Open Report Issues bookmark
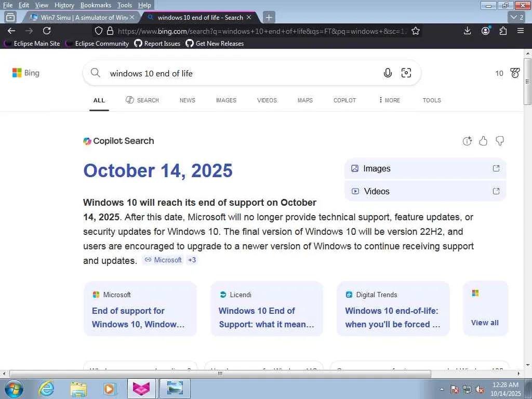Screen dimensions: 532x399 157,44
